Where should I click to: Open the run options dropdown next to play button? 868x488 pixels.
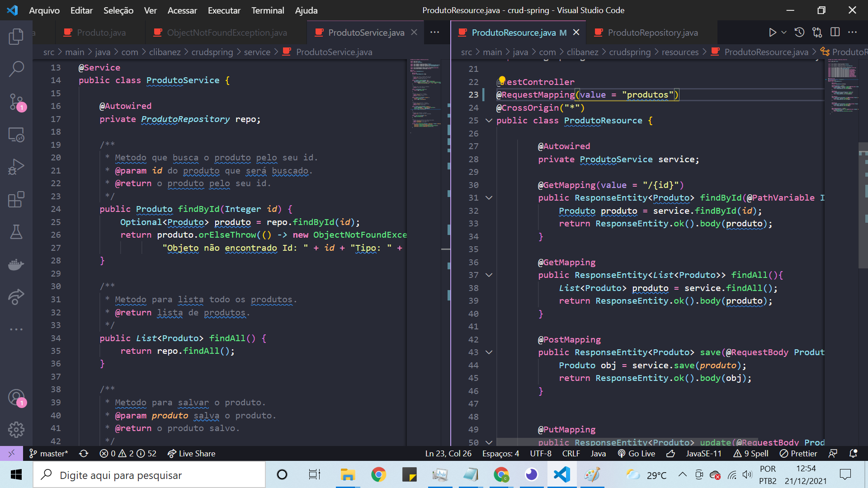click(783, 32)
